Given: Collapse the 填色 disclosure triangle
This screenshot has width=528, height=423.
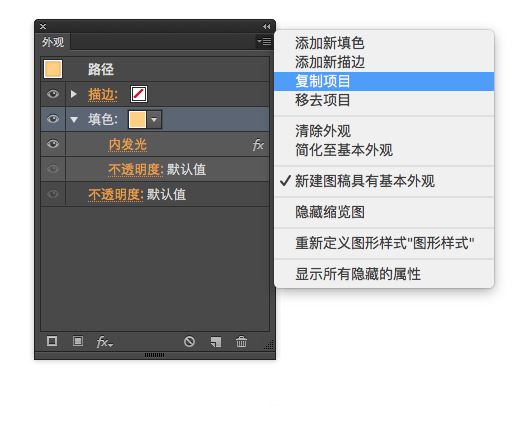Looking at the screenshot, I should click(74, 119).
